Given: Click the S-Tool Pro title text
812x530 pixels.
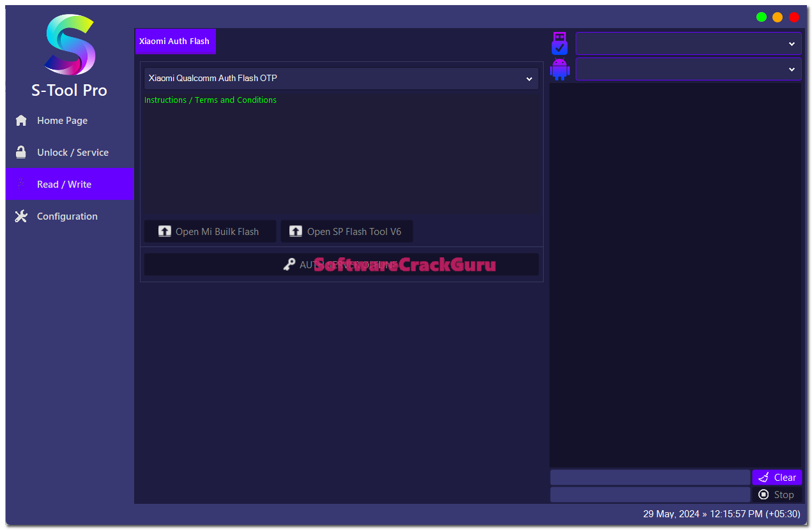Looking at the screenshot, I should tap(70, 91).
